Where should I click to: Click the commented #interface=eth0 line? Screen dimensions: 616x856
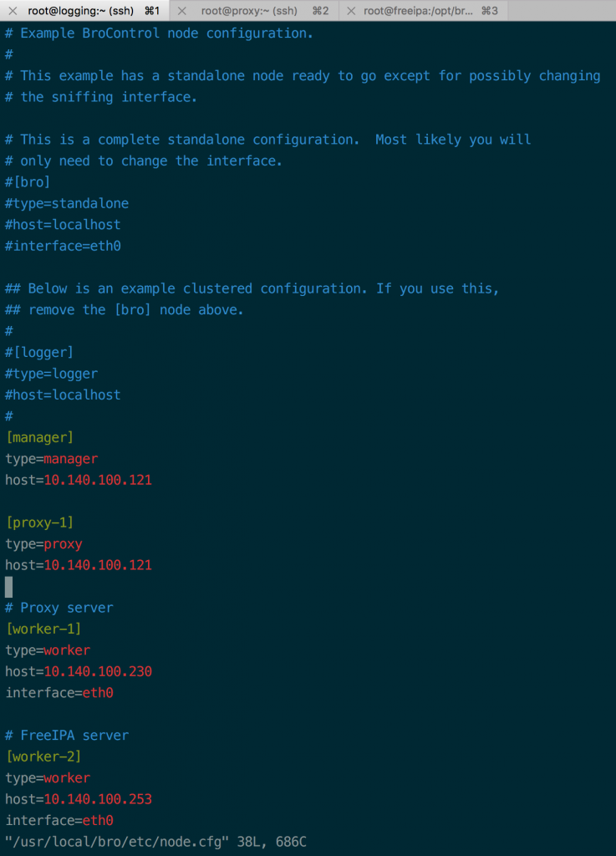point(63,246)
